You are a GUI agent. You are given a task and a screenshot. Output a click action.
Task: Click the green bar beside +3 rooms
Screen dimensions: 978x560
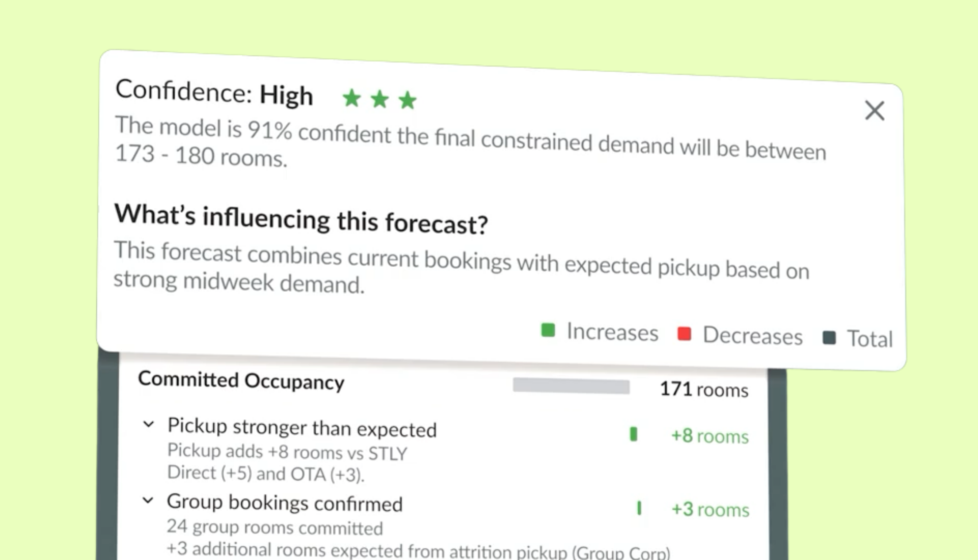pos(639,508)
